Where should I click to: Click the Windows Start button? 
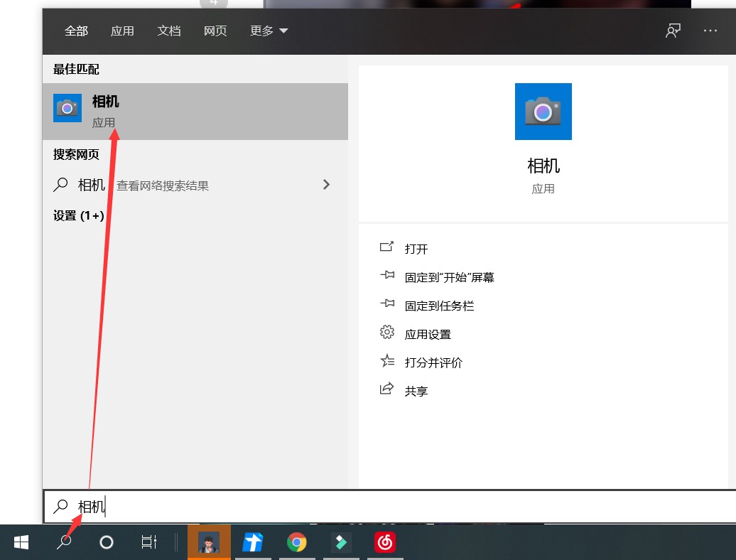[x=21, y=542]
